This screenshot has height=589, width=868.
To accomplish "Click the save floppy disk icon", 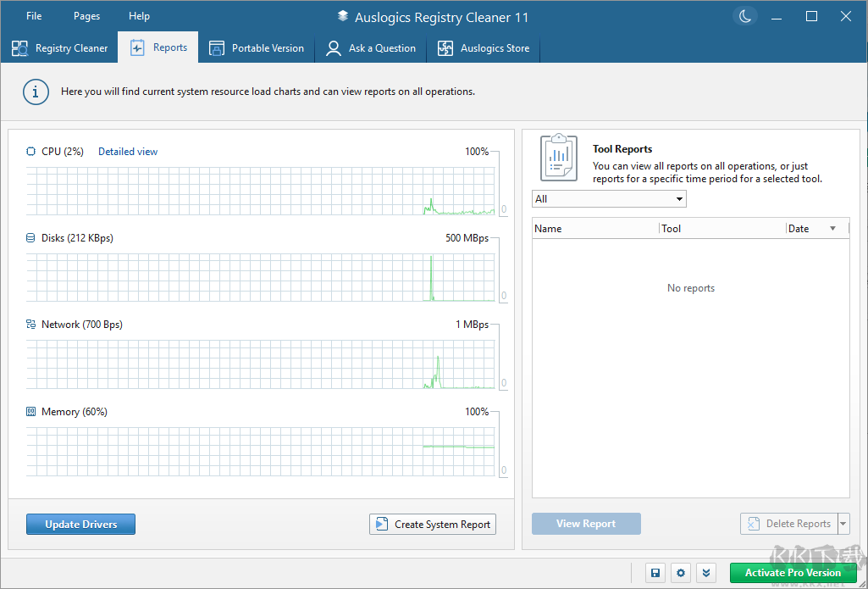I will (655, 573).
